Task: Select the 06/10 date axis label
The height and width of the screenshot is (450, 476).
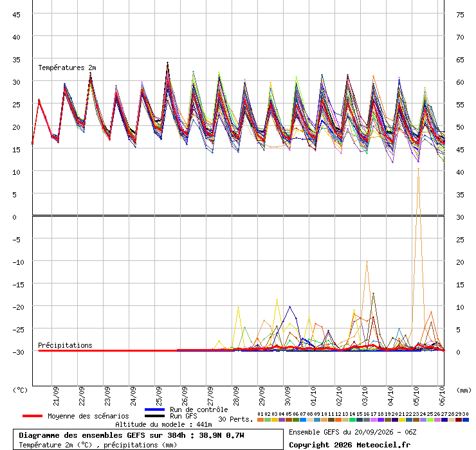Action: coord(442,396)
